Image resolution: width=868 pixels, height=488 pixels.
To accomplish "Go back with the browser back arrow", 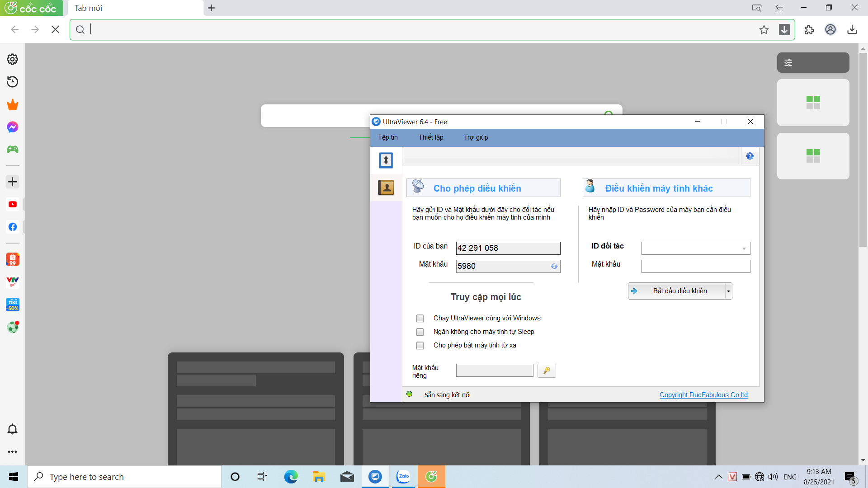I will [15, 29].
